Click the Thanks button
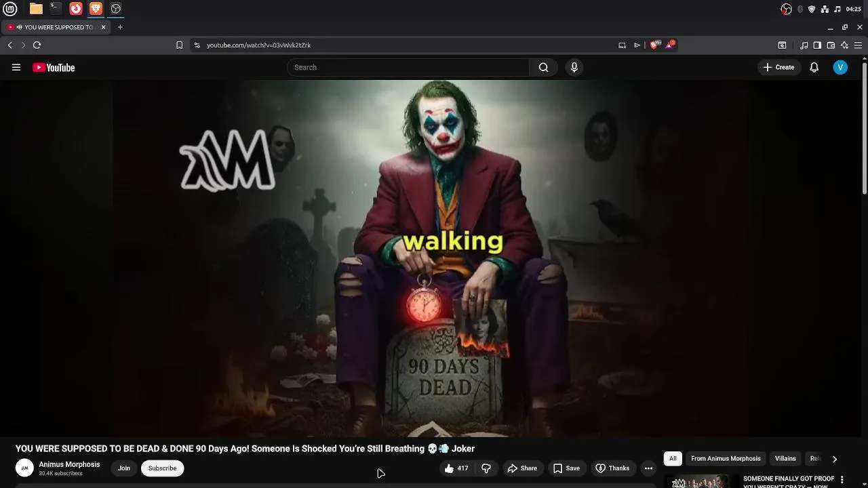The image size is (868, 488). pyautogui.click(x=612, y=468)
